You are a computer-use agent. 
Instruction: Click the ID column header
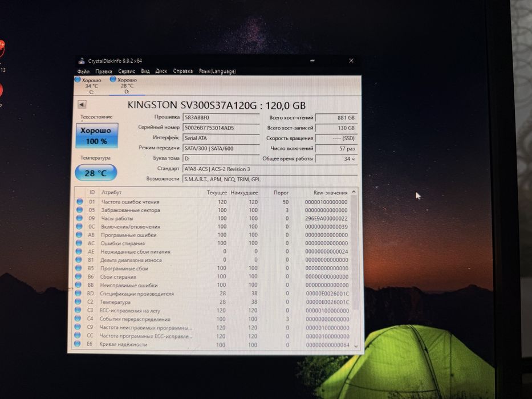pos(92,193)
